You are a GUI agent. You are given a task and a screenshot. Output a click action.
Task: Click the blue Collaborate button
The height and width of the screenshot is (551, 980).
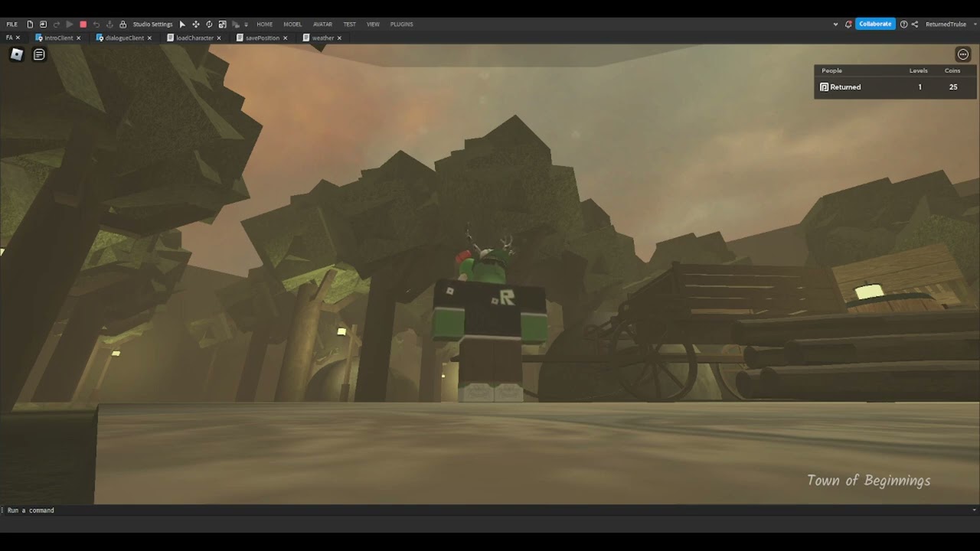point(875,24)
